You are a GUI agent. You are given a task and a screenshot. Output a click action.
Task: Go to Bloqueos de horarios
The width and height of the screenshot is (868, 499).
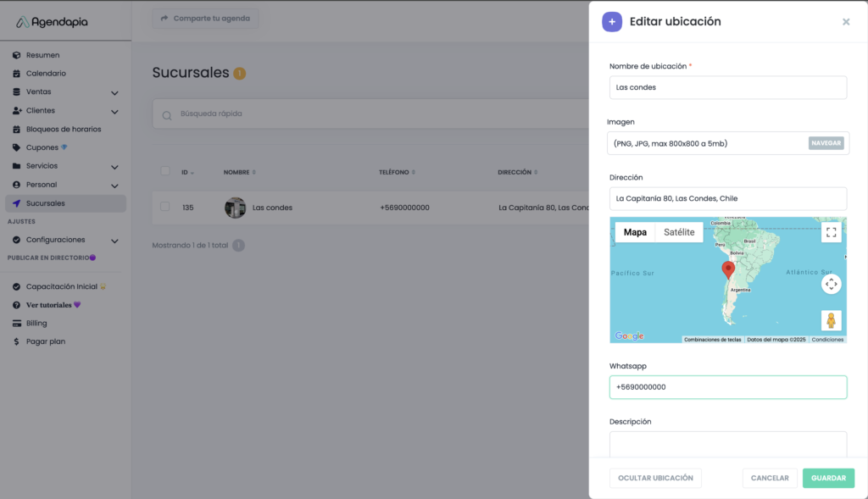click(x=63, y=129)
